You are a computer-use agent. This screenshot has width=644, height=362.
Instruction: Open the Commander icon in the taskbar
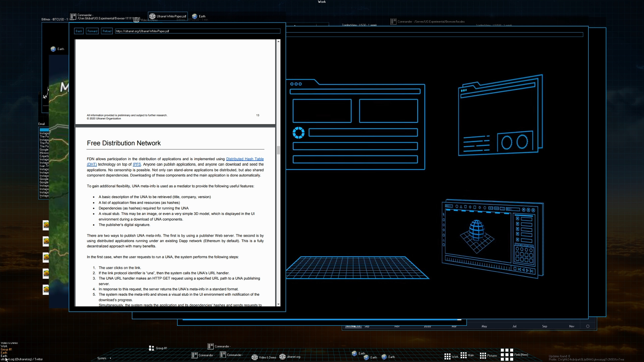(x=211, y=346)
